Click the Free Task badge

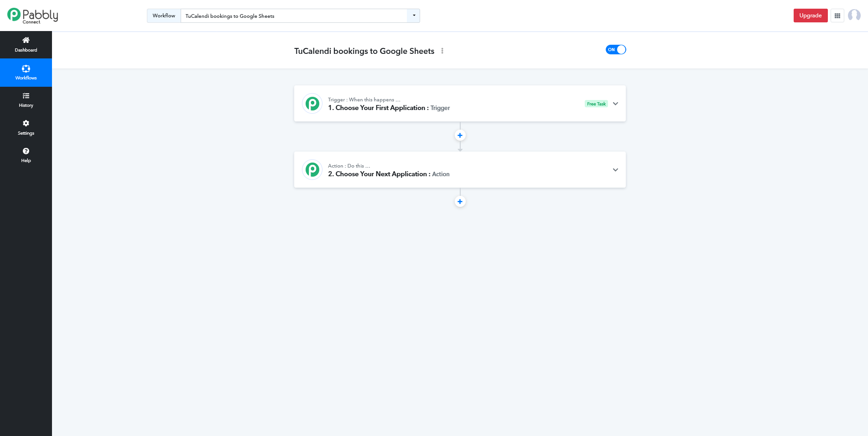tap(596, 104)
